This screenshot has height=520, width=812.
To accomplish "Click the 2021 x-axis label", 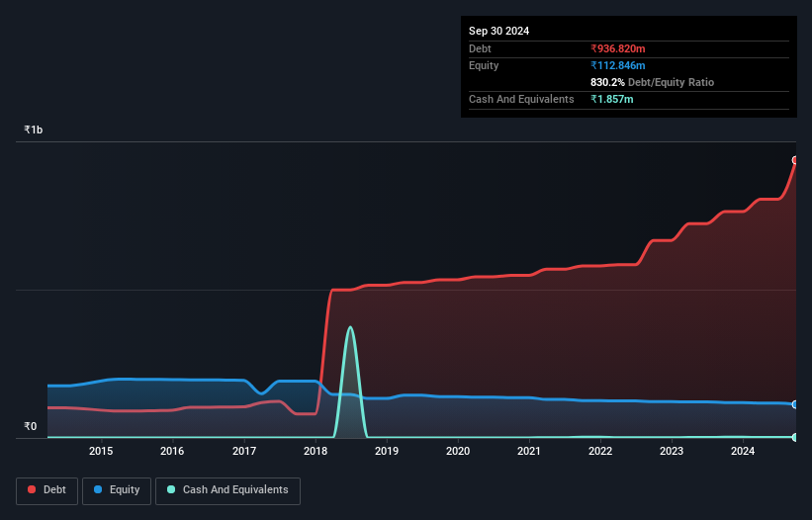I will (x=529, y=451).
